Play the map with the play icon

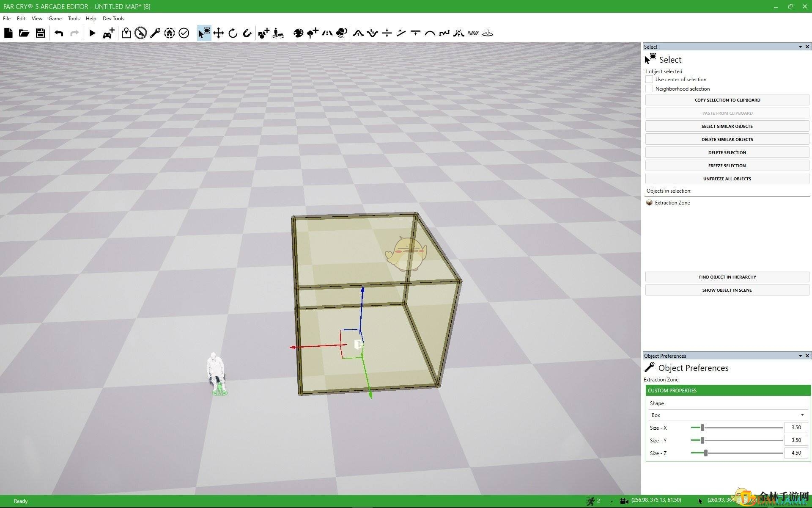(x=92, y=33)
